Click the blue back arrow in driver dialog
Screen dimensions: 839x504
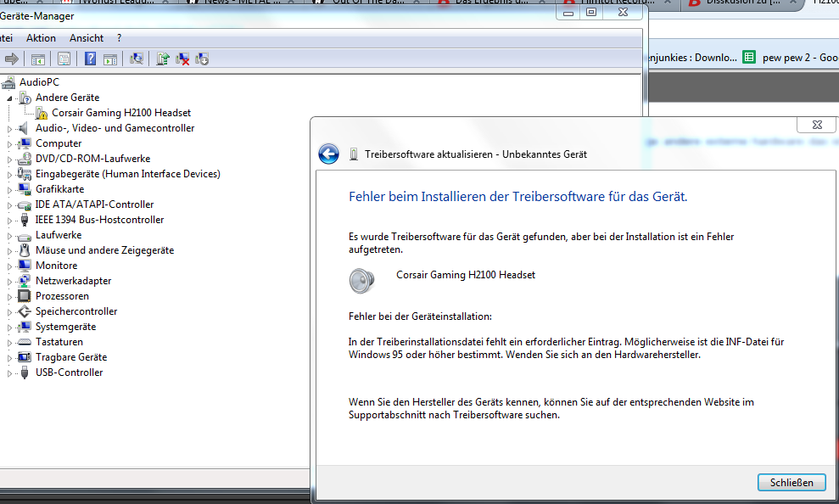pyautogui.click(x=328, y=154)
